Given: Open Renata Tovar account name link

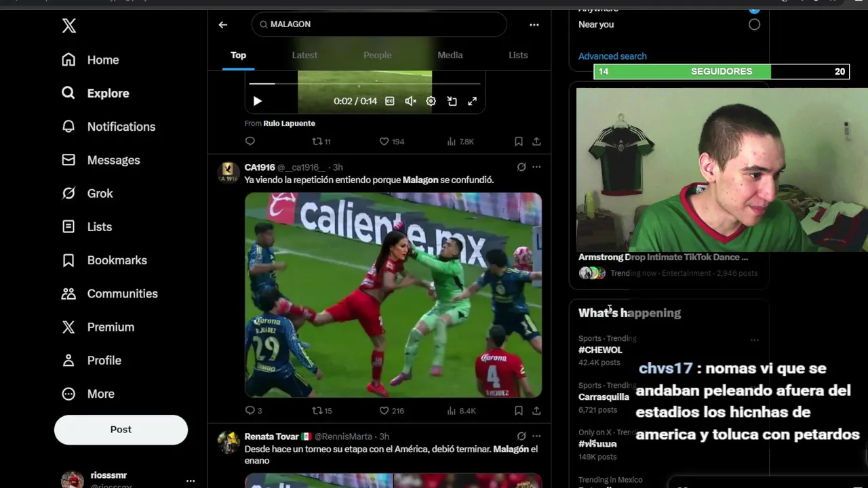Looking at the screenshot, I should [272, 436].
